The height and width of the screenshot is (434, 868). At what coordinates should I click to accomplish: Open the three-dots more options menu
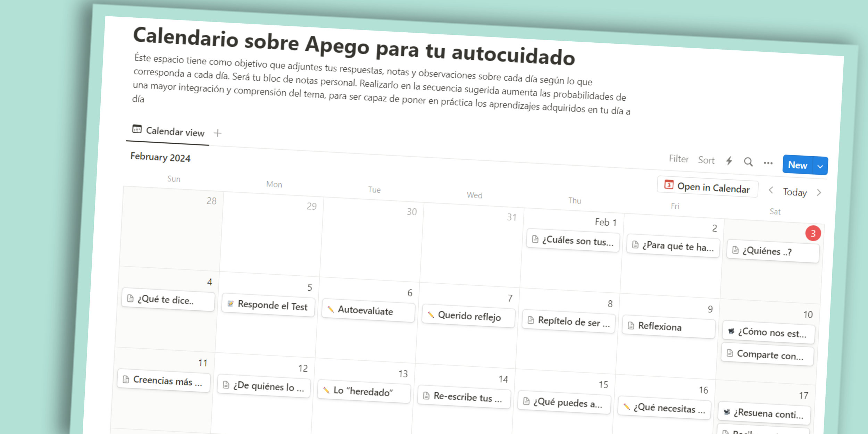point(768,163)
